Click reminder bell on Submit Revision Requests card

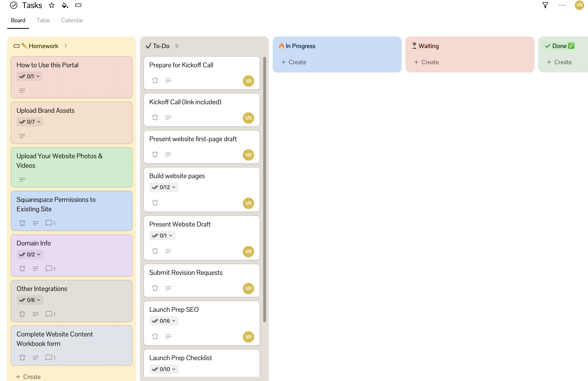click(x=155, y=288)
